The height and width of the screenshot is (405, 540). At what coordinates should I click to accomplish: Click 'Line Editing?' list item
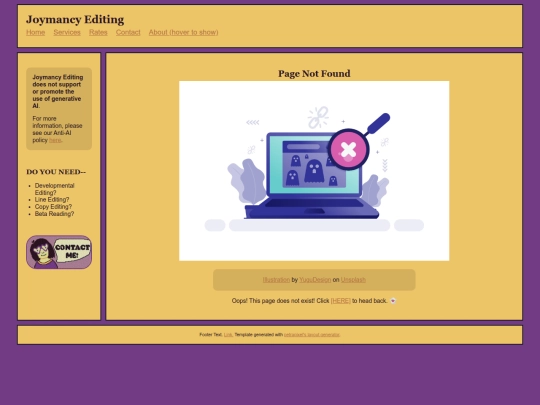52,200
